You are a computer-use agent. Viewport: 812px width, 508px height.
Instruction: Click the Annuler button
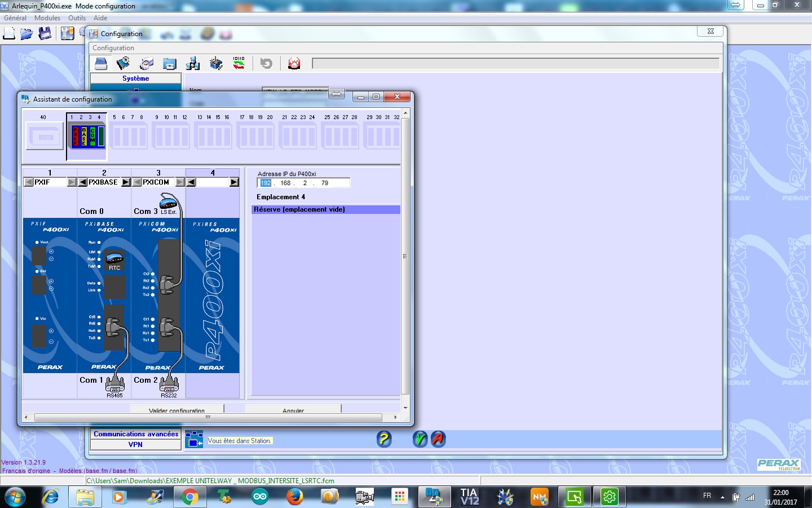(x=293, y=410)
